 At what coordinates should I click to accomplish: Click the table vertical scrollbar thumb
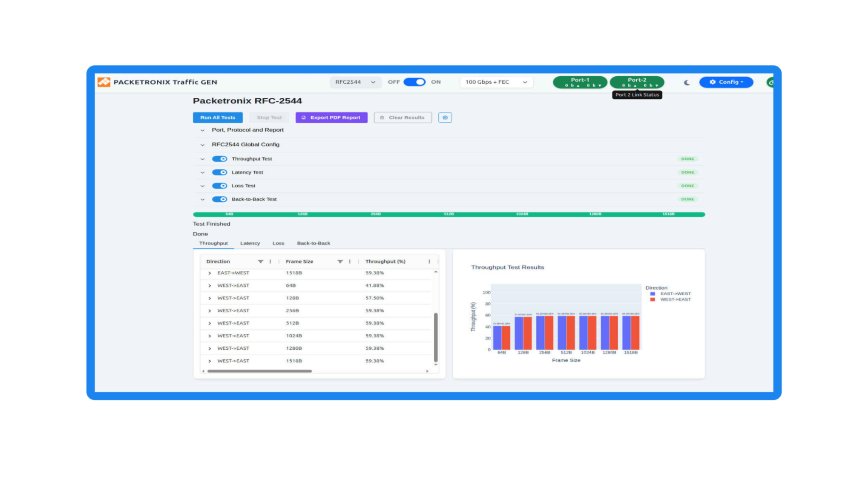[x=436, y=337]
